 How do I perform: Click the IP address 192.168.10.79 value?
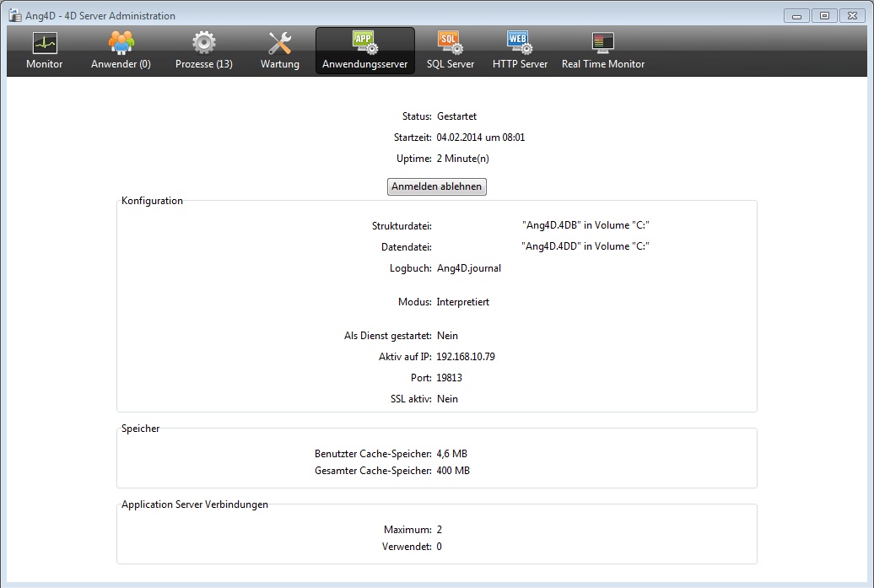466,357
